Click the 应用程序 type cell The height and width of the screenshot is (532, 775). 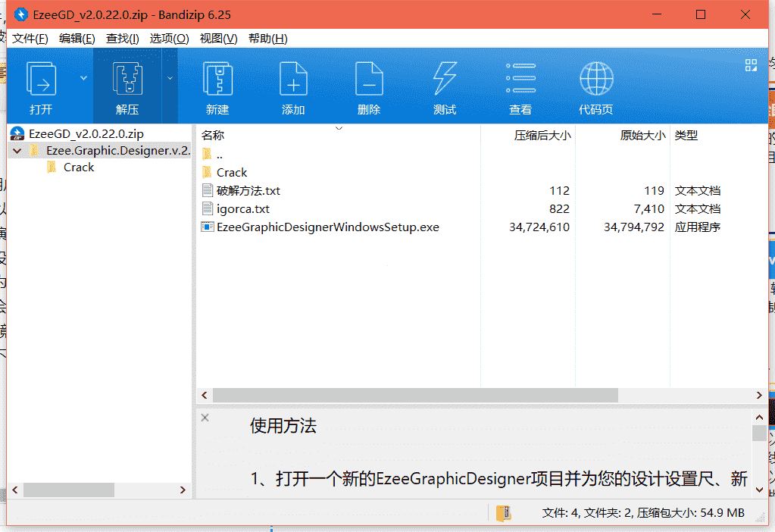(x=698, y=227)
